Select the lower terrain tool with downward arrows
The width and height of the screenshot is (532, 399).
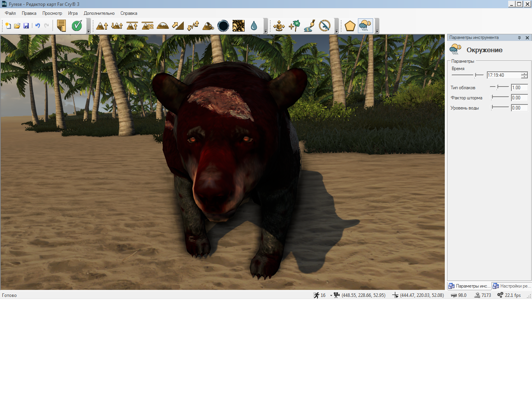tap(117, 26)
